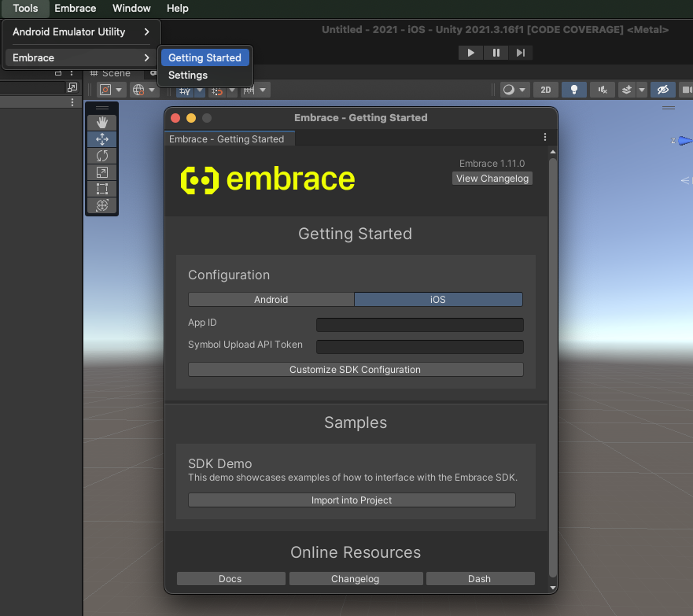This screenshot has height=616, width=693.
Task: Click the App ID input field
Action: [x=420, y=325]
